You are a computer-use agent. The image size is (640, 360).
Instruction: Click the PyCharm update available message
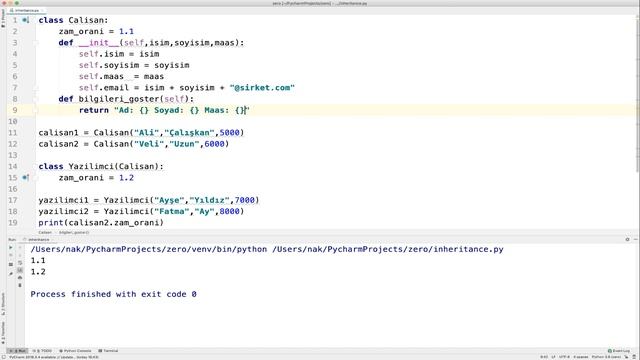pyautogui.click(x=53, y=357)
